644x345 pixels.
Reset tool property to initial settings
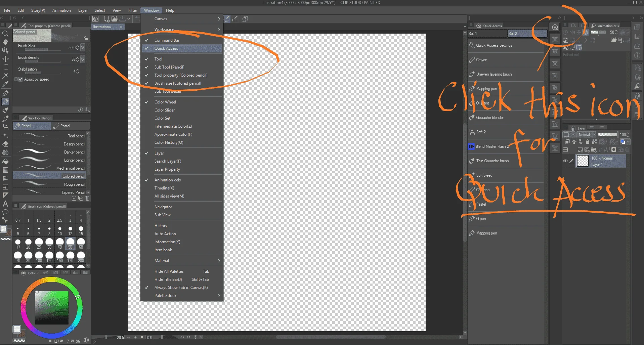[x=81, y=110]
